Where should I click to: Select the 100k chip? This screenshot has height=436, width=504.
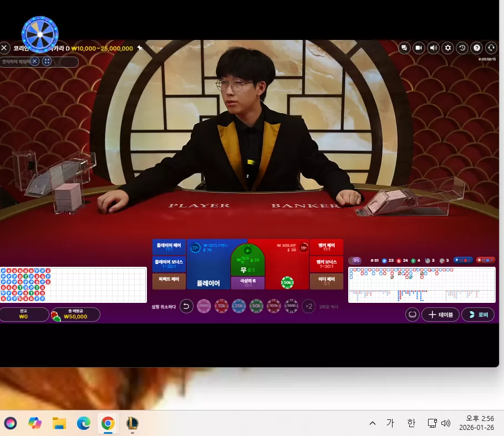click(274, 306)
